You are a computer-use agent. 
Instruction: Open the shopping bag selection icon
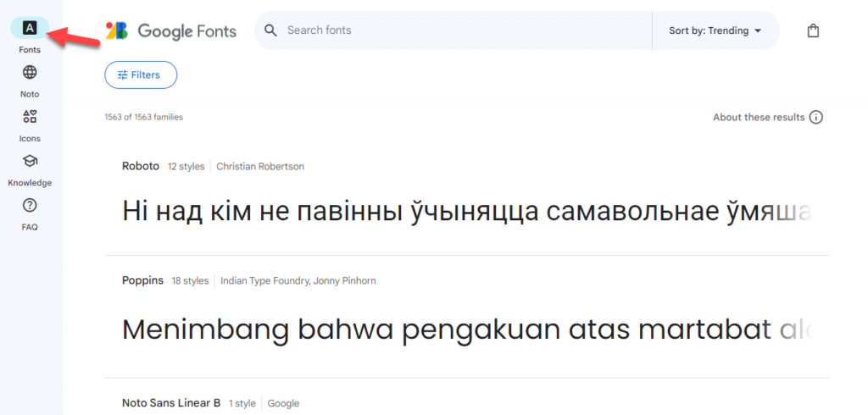click(813, 30)
